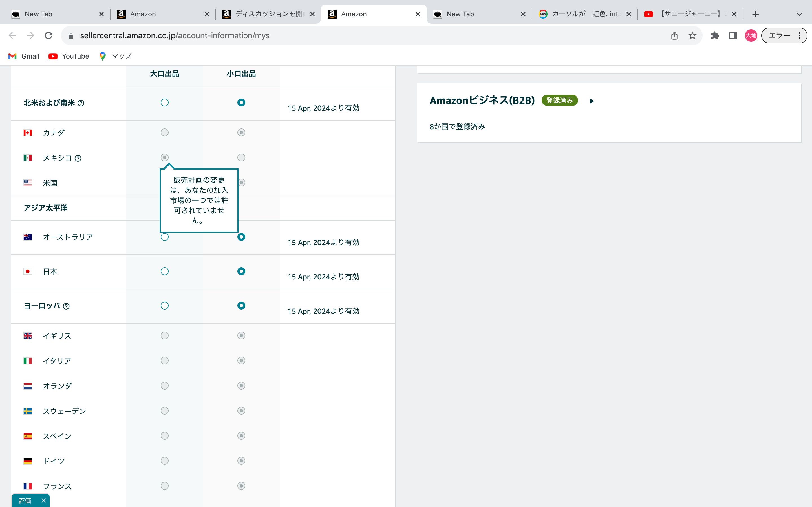This screenshot has width=812, height=507.
Task: Click the refresh page icon
Action: (x=49, y=35)
